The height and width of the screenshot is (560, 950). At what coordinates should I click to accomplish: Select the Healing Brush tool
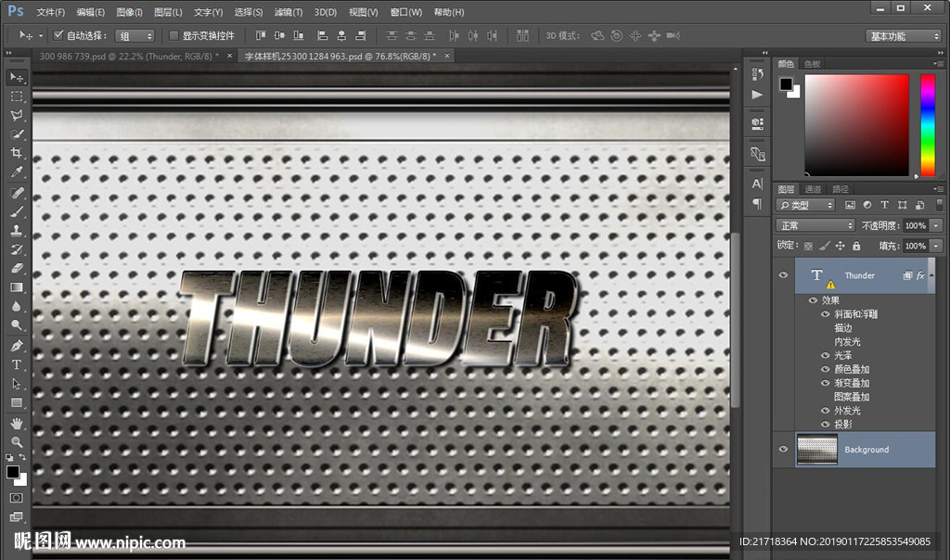17,193
